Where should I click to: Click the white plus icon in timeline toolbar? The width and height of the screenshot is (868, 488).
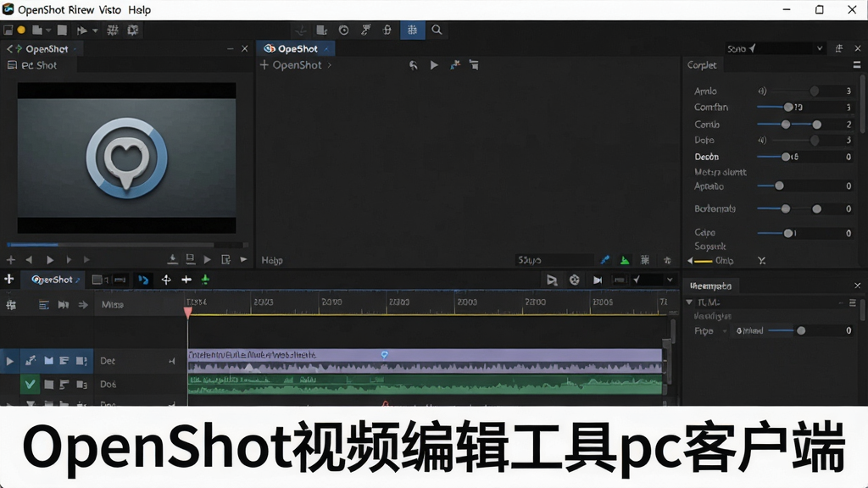pyautogui.click(x=186, y=280)
